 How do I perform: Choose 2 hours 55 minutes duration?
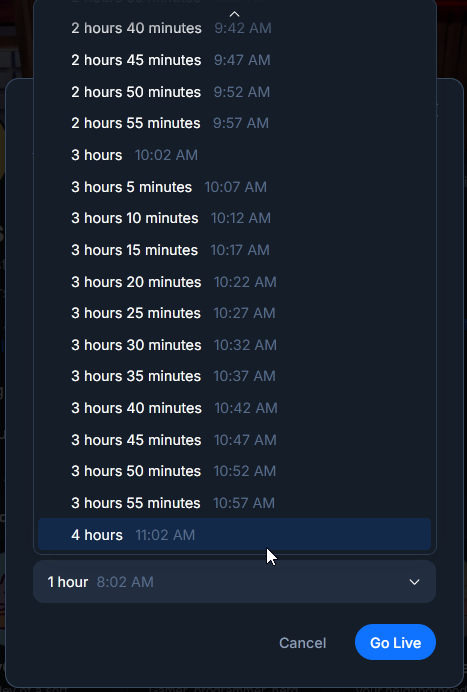tap(234, 123)
